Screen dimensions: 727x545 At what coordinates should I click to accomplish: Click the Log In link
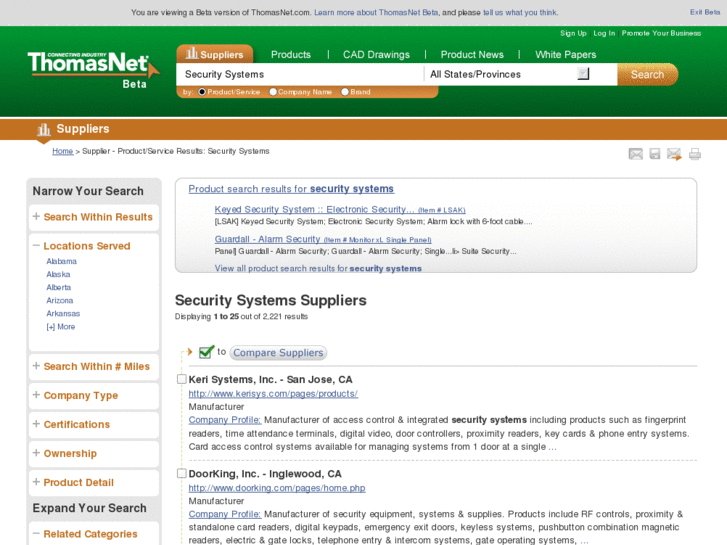(x=604, y=33)
